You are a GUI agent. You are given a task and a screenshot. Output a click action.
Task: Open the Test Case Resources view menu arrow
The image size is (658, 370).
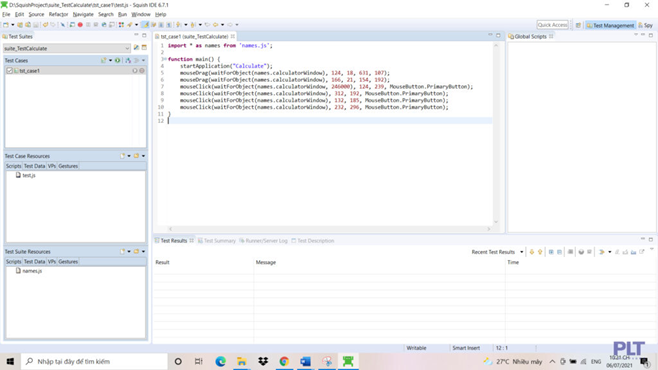(x=144, y=156)
